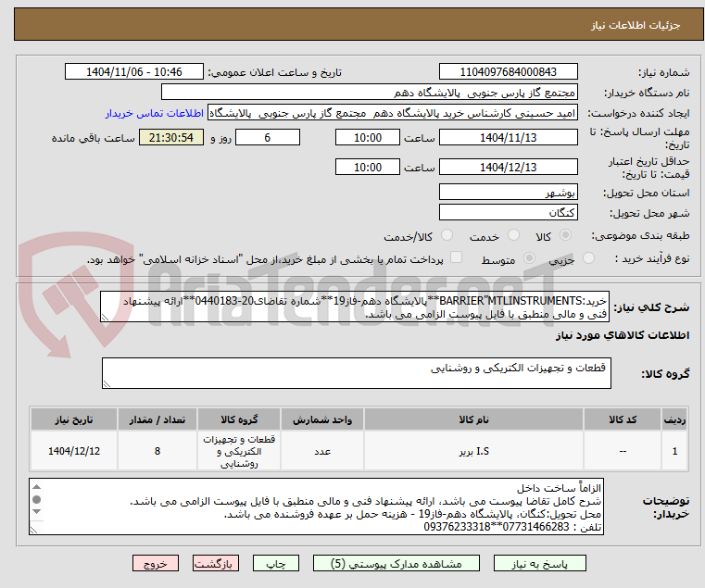Image resolution: width=705 pixels, height=588 pixels.
Task: Click the goods group text area
Action: [356, 373]
